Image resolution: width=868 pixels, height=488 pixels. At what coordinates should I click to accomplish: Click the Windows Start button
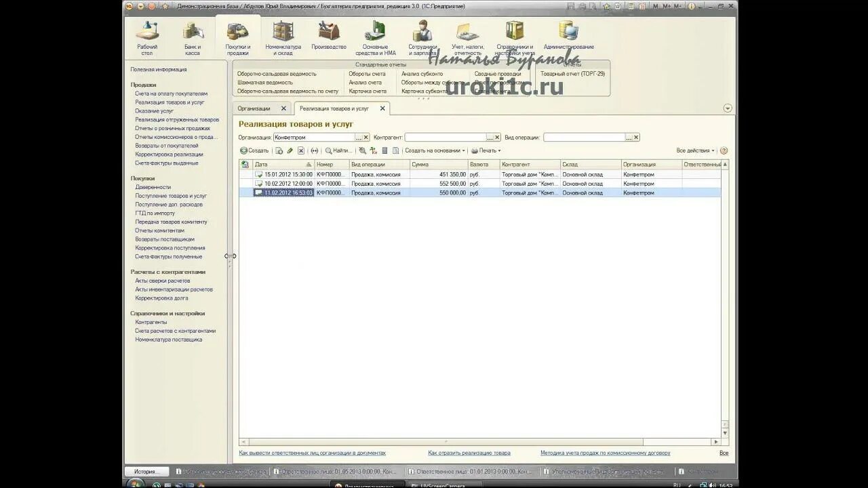coord(135,484)
